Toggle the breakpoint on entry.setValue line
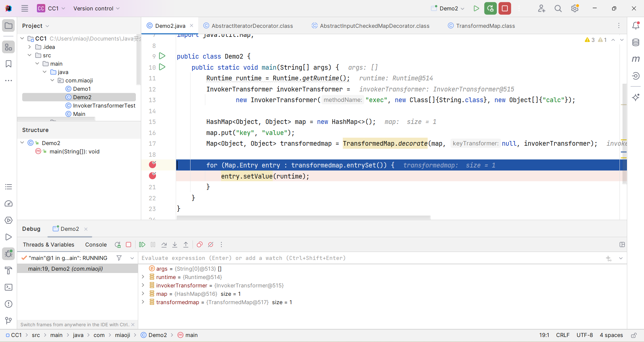The width and height of the screenshot is (644, 342). click(x=153, y=176)
